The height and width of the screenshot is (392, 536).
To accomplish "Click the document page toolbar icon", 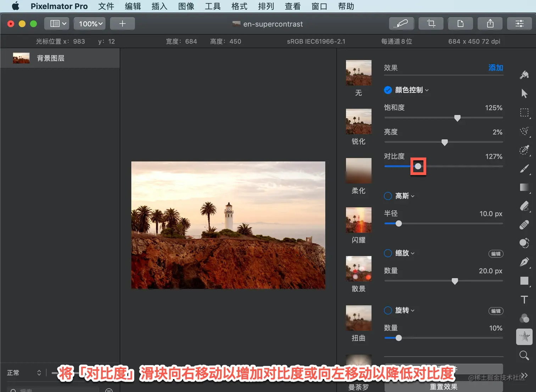I will (460, 24).
